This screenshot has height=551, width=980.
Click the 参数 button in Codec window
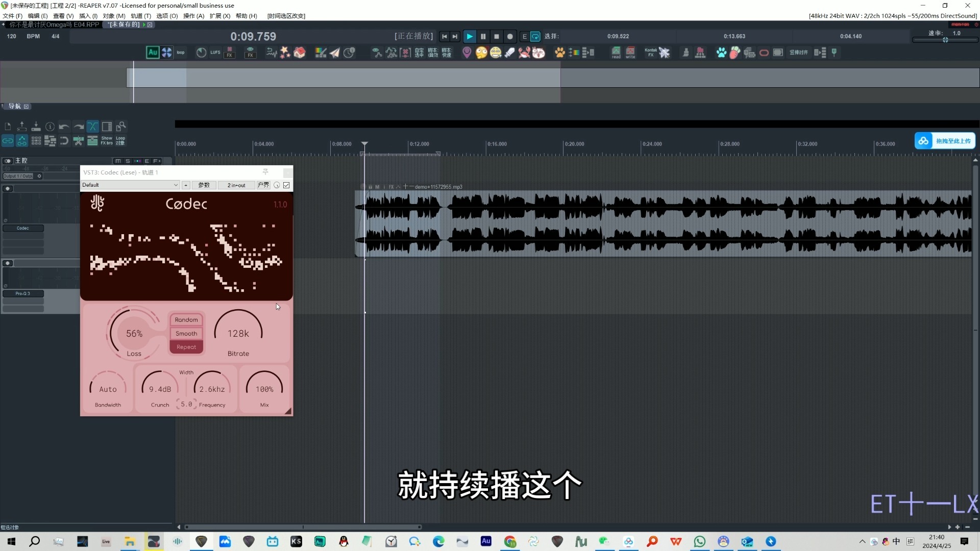click(x=204, y=185)
